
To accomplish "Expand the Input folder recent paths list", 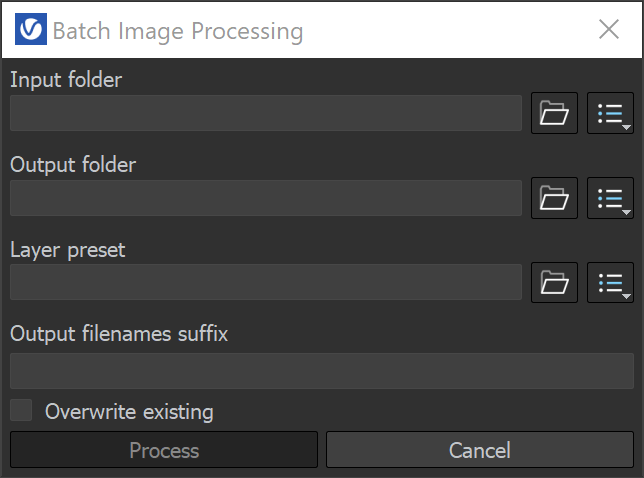I will [610, 113].
